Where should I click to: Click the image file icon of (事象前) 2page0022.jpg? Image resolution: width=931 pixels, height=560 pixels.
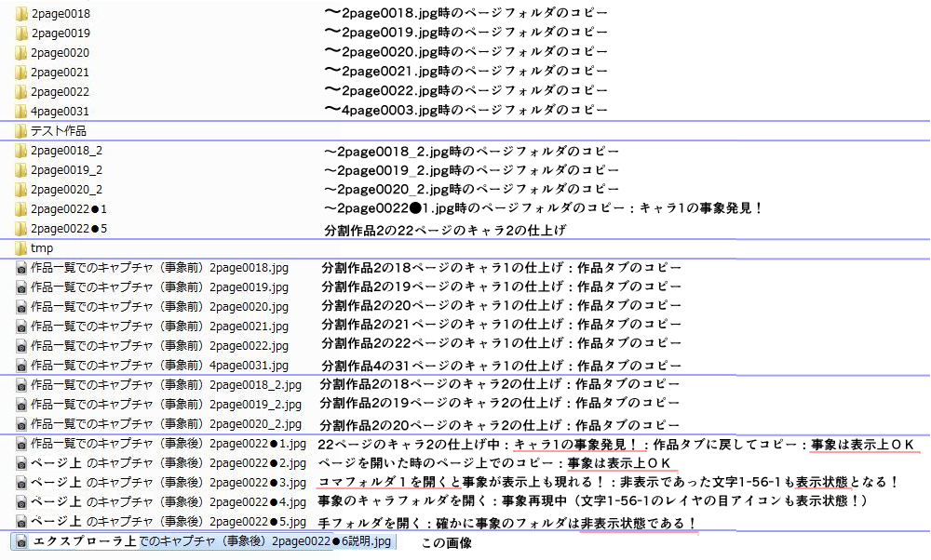[x=21, y=346]
